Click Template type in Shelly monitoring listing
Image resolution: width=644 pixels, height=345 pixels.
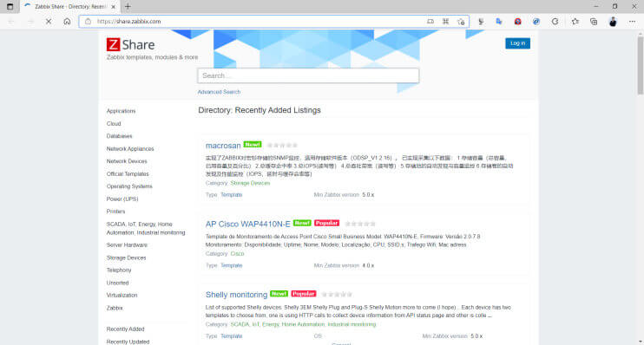point(231,336)
